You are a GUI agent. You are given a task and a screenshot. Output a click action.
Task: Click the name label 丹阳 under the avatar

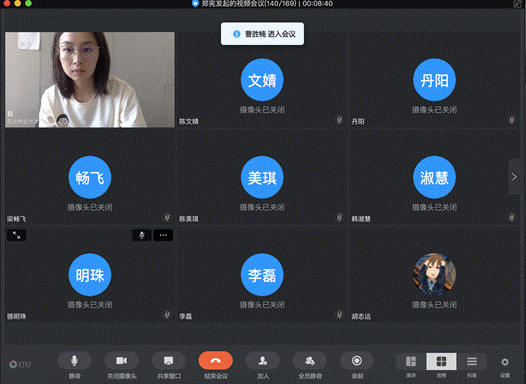click(358, 121)
